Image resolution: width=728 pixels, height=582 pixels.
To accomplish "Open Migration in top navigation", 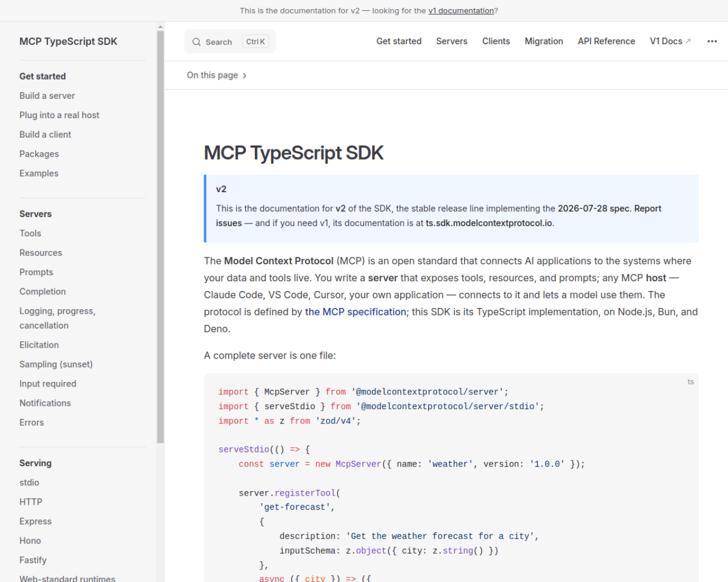I will [544, 41].
